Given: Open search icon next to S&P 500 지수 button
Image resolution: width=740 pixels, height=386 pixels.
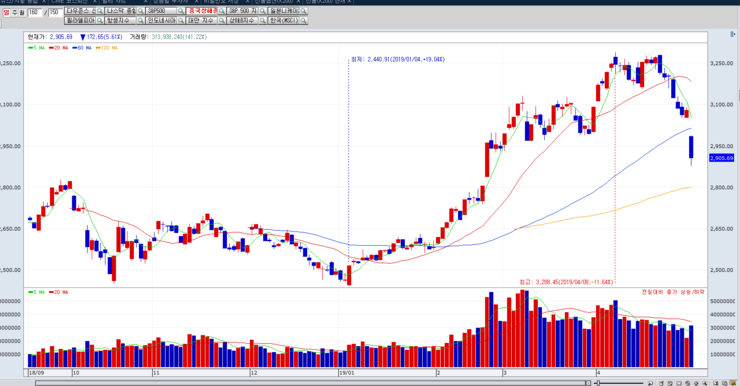Looking at the screenshot, I should coord(262,11).
